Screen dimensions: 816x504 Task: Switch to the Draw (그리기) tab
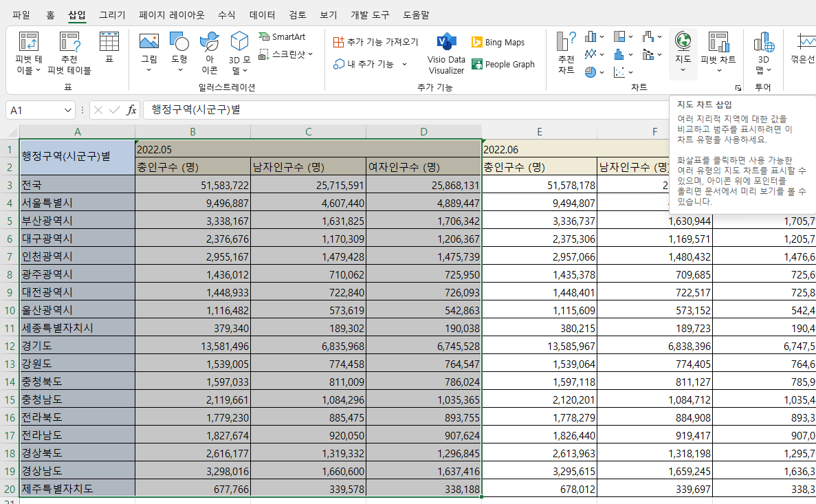pyautogui.click(x=113, y=15)
